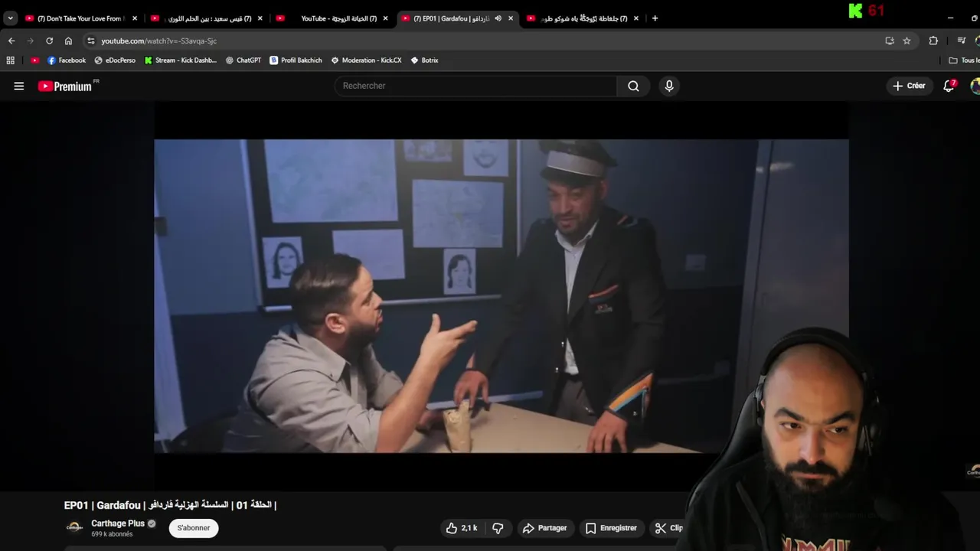Viewport: 980px width, 551px height.
Task: Open a new browser tab
Action: (655, 18)
